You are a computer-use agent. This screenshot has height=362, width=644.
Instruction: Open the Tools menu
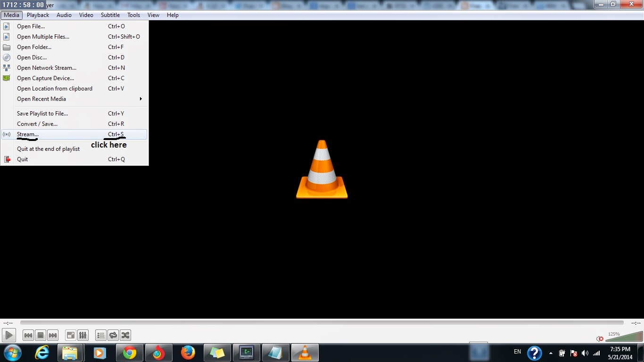click(133, 15)
